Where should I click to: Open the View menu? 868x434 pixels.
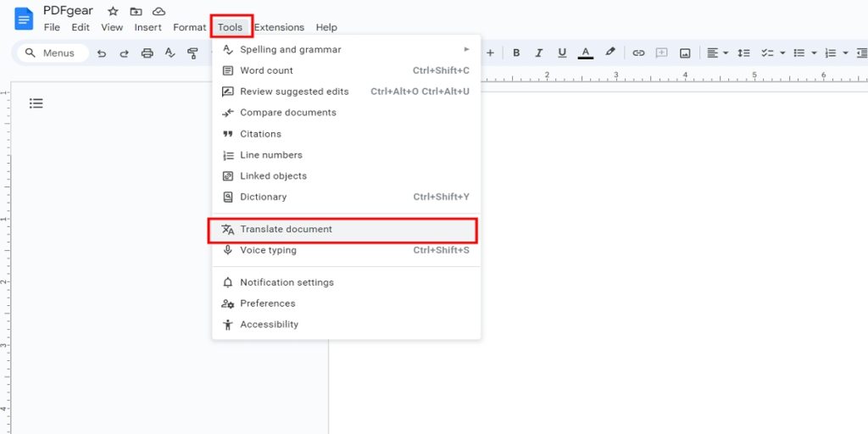coord(112,27)
